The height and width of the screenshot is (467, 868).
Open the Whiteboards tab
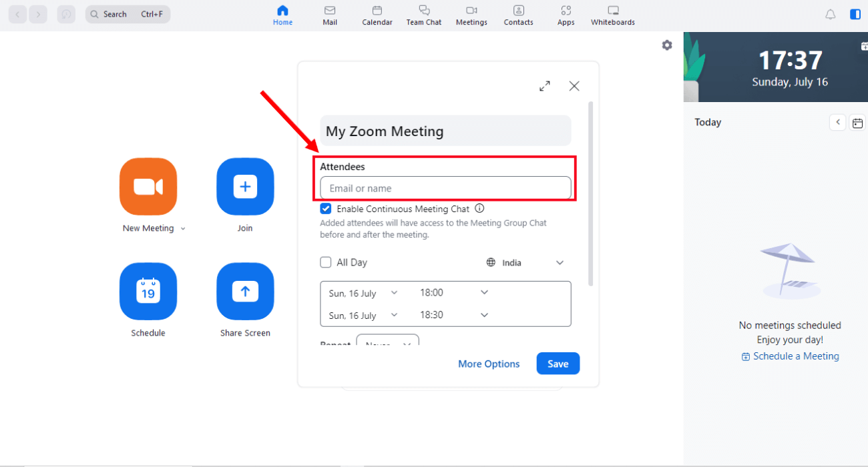point(613,15)
